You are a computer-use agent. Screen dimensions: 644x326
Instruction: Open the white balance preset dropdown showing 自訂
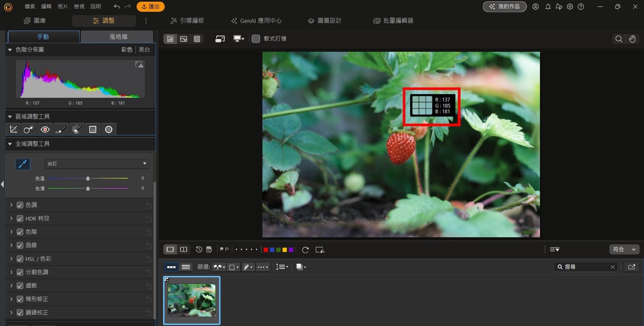tap(97, 164)
